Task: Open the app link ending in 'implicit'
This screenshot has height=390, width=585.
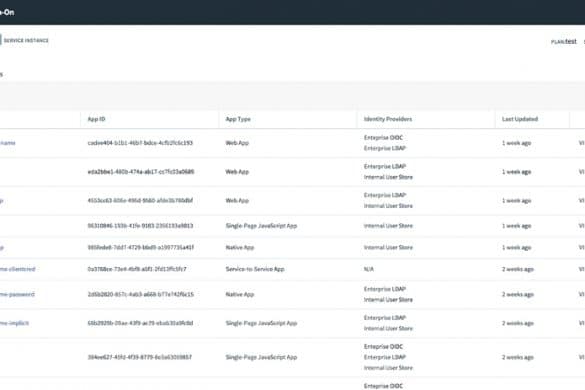Action: tap(14, 323)
